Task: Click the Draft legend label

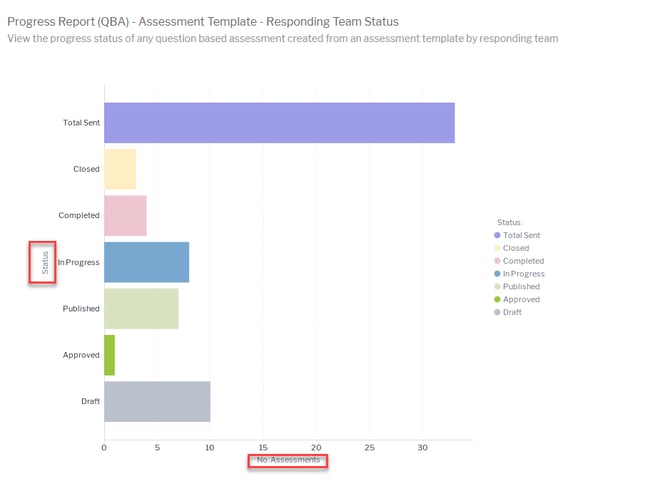Action: pos(512,312)
